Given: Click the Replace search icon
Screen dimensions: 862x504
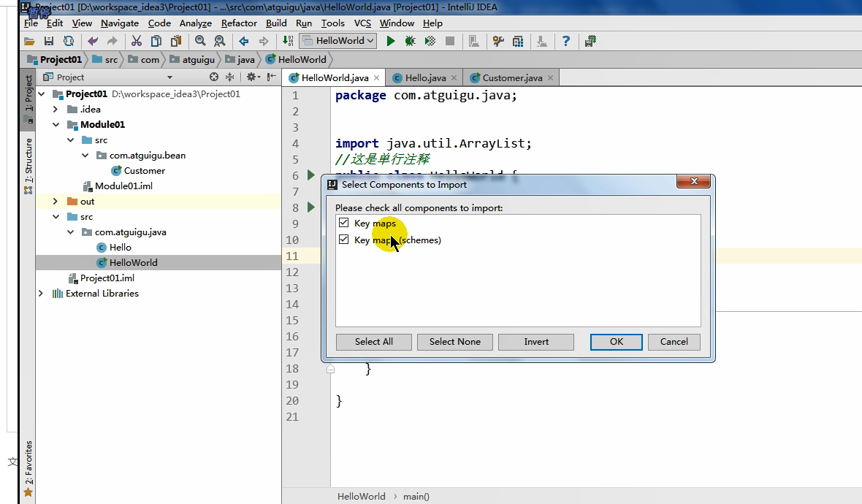Looking at the screenshot, I should point(219,41).
